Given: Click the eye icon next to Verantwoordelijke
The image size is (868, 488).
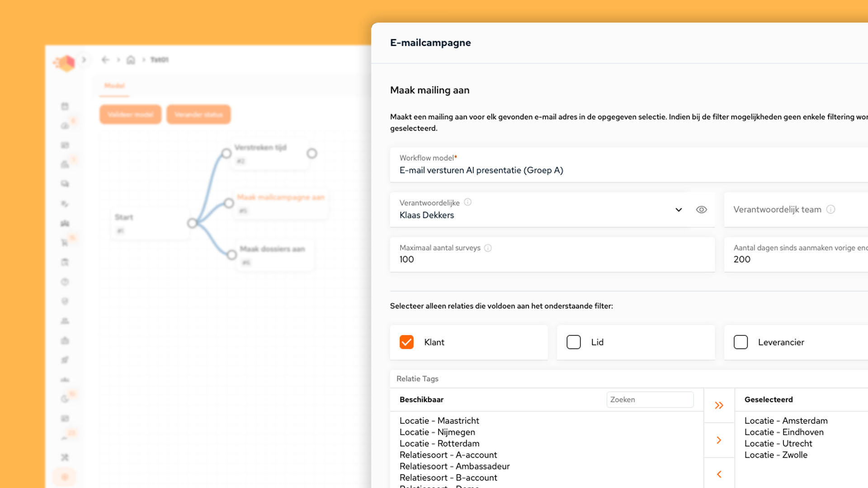Looking at the screenshot, I should point(701,210).
